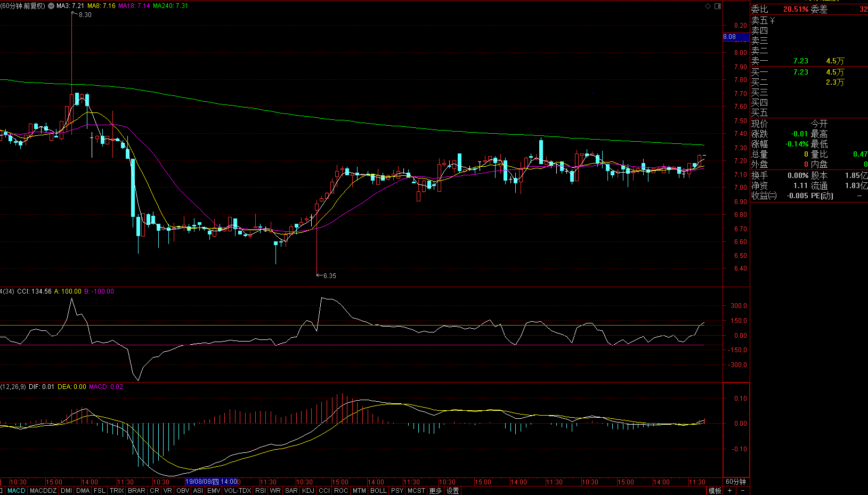Select the MACD indicator tab

click(17, 491)
